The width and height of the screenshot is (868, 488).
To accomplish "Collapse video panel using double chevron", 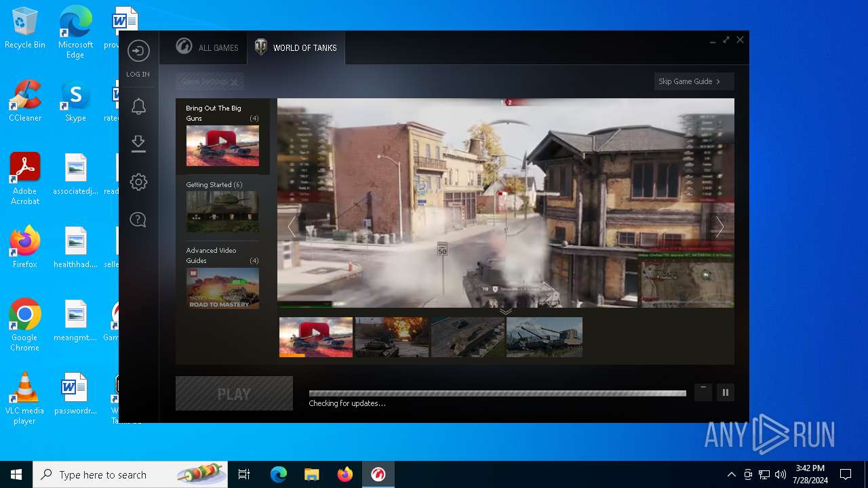I will 506,311.
